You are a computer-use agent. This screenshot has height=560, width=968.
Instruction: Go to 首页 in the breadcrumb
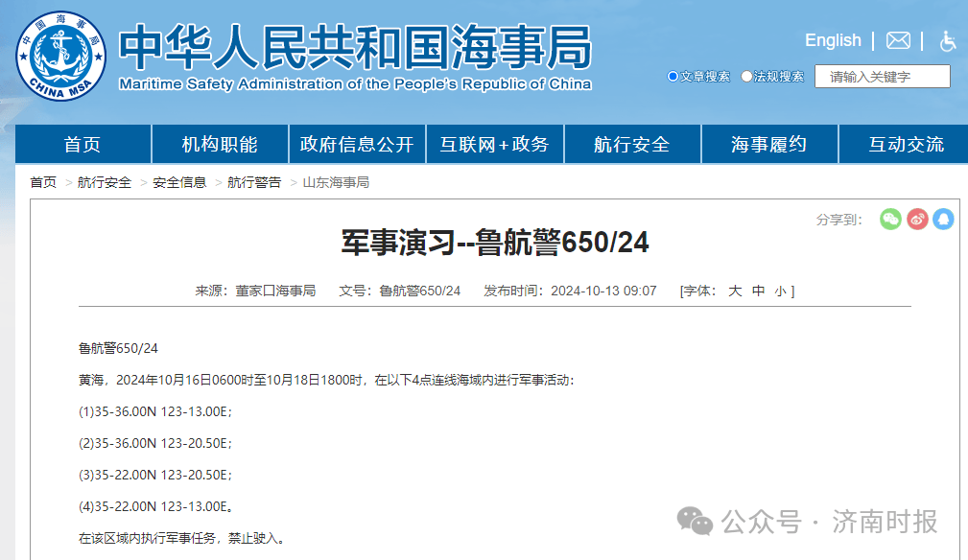[43, 182]
